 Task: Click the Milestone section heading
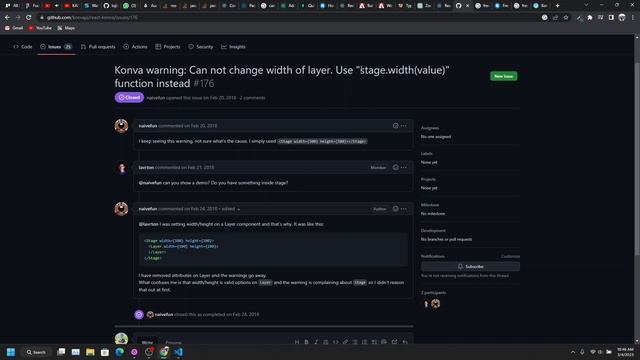pos(430,205)
